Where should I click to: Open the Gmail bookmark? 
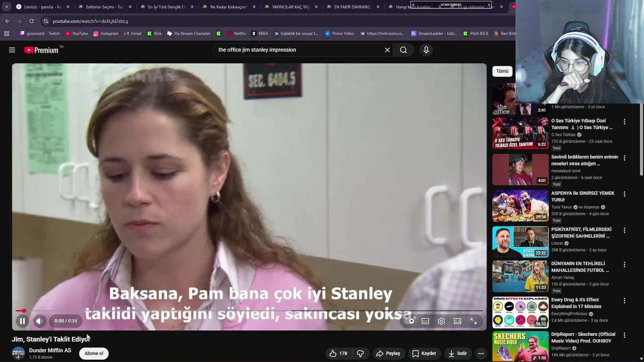[132, 34]
